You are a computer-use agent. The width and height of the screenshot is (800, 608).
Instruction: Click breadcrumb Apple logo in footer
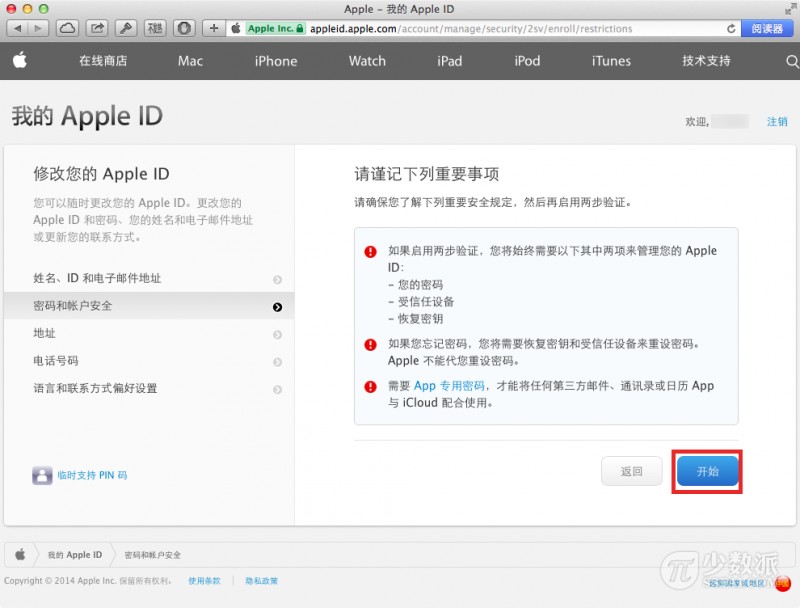[20, 554]
